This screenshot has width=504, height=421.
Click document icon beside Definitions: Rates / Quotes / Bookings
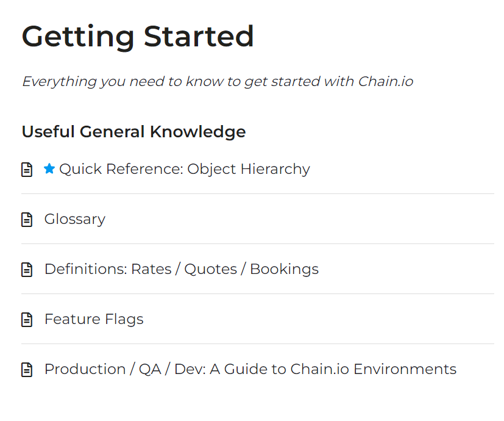point(27,270)
